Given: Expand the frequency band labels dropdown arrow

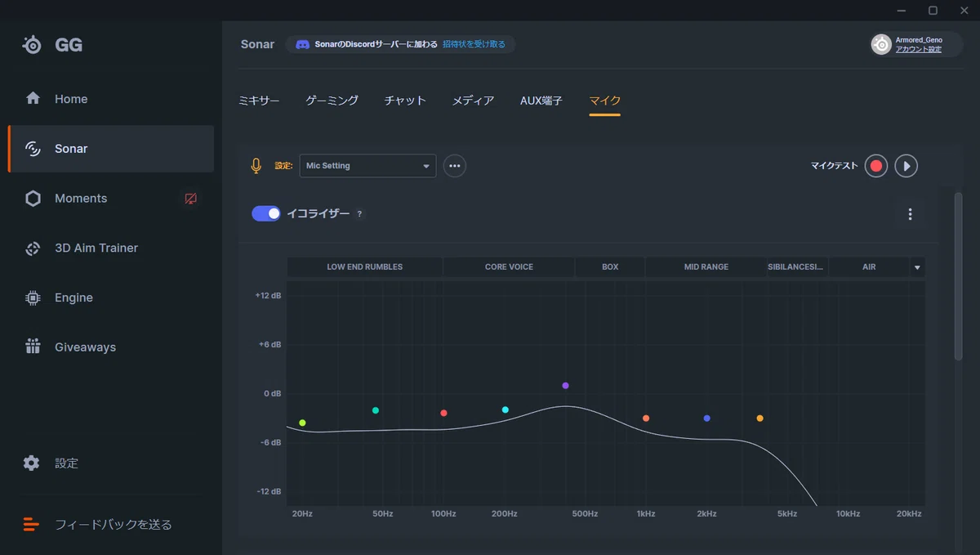Looking at the screenshot, I should [x=917, y=267].
